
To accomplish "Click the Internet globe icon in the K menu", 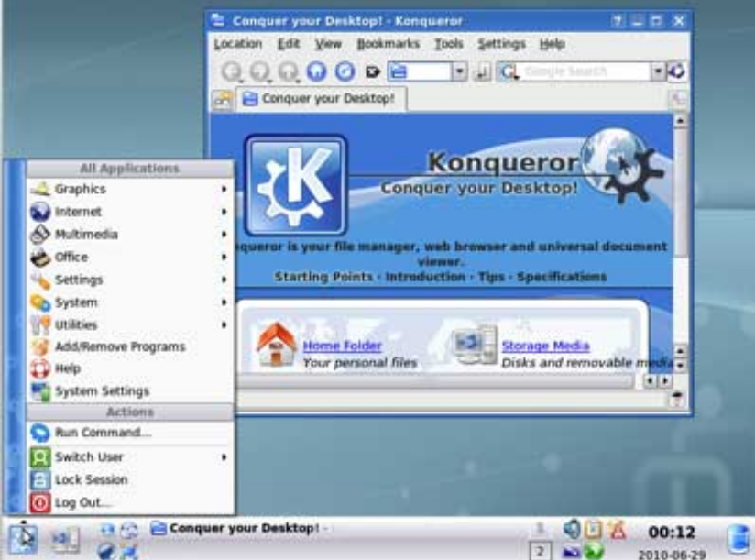I will point(40,212).
